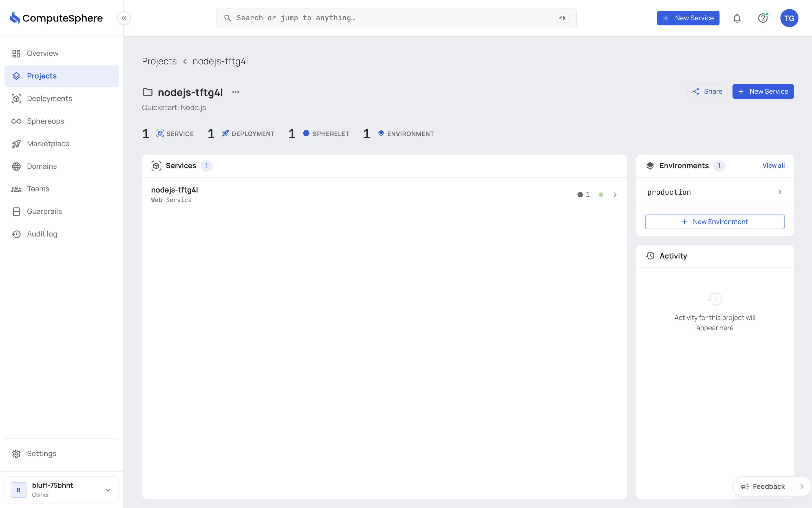The image size is (812, 508).
Task: View the Audit log
Action: coord(62,234)
